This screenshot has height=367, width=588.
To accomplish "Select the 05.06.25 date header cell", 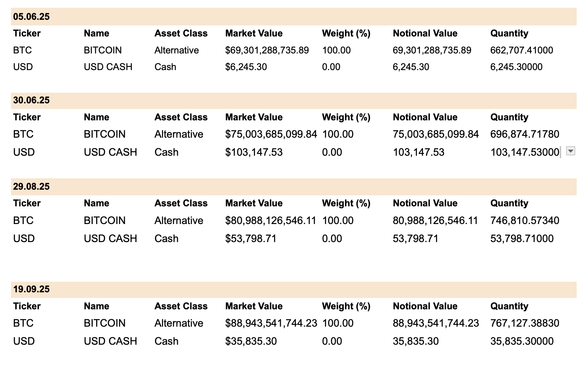I will tap(31, 17).
